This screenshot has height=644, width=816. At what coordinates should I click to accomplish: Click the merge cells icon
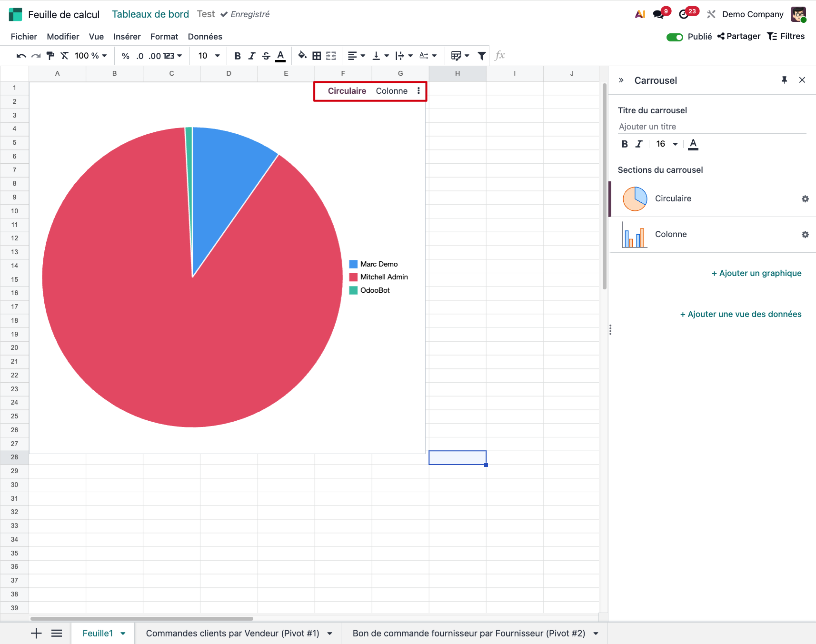pyautogui.click(x=331, y=56)
